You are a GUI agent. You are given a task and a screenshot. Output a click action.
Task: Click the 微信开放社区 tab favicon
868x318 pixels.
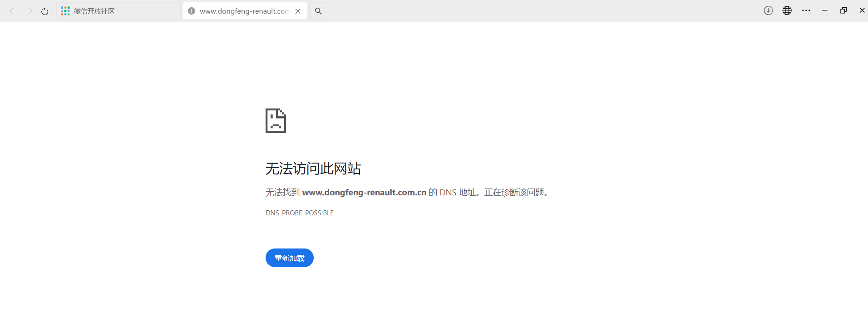(x=65, y=11)
